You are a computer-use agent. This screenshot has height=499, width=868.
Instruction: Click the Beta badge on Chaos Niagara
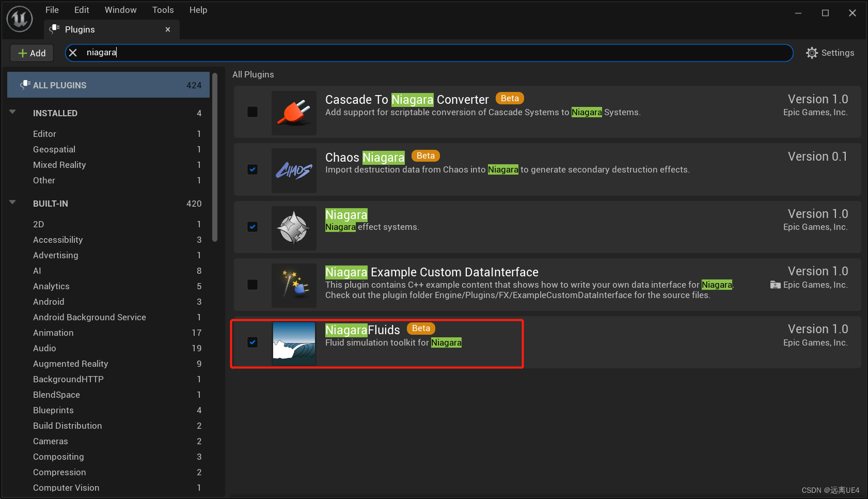pos(425,155)
